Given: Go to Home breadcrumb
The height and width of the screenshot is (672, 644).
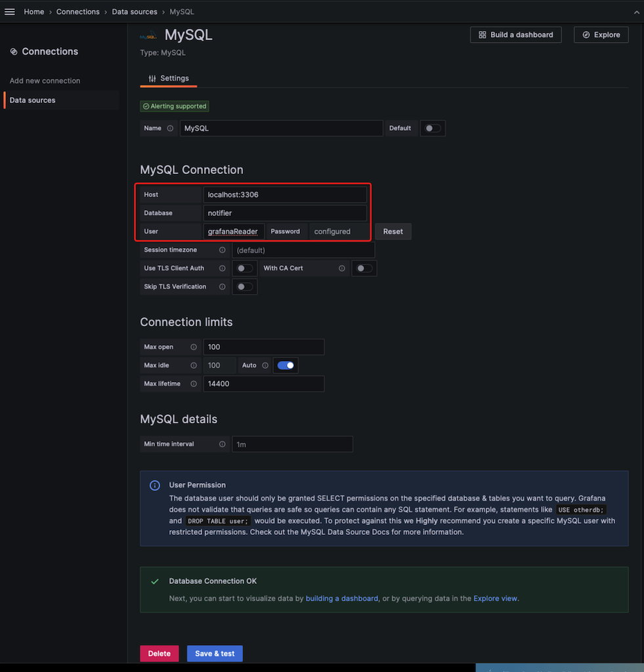Looking at the screenshot, I should [34, 12].
